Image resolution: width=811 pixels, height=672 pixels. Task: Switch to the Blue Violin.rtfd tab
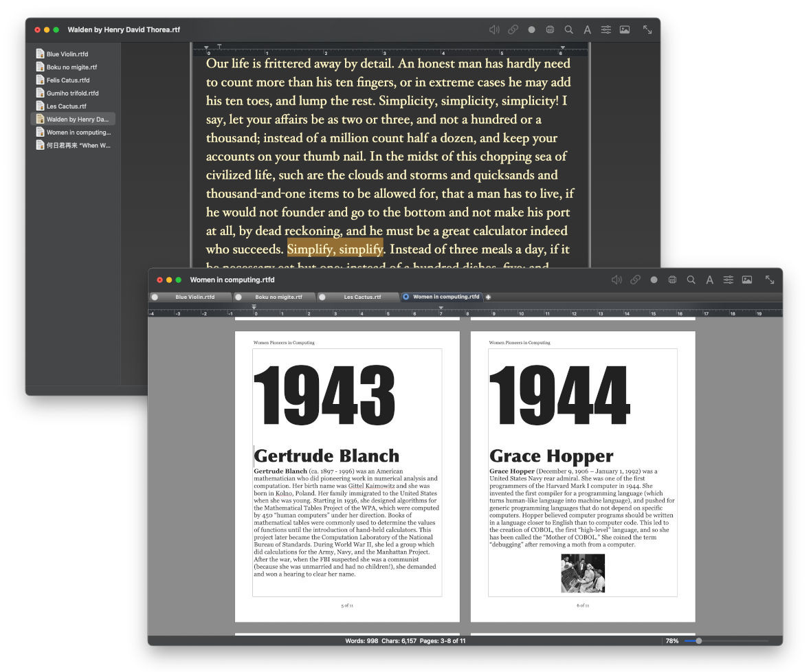[x=195, y=297]
